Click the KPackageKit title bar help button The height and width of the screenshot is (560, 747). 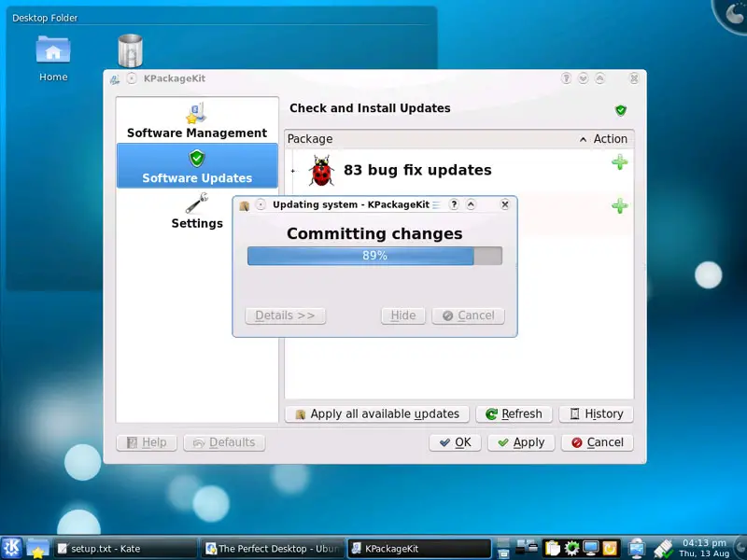(x=566, y=78)
